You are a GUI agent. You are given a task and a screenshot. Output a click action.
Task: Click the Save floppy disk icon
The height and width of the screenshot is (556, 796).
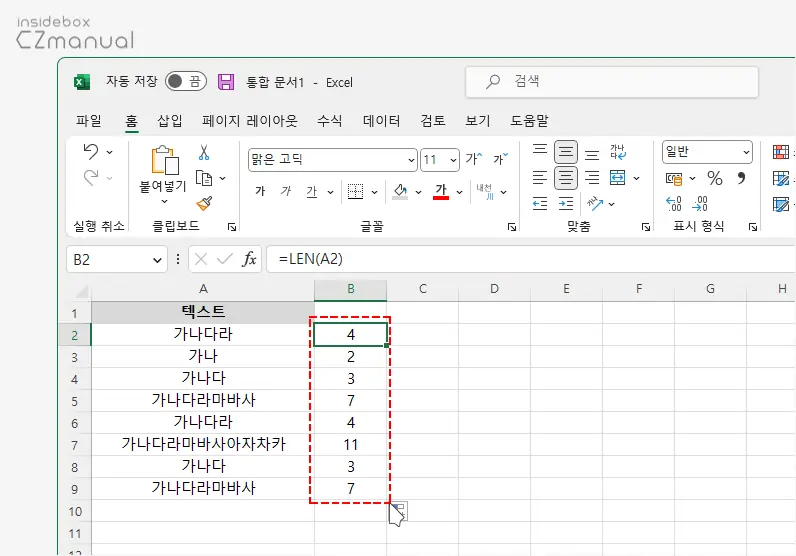click(226, 82)
